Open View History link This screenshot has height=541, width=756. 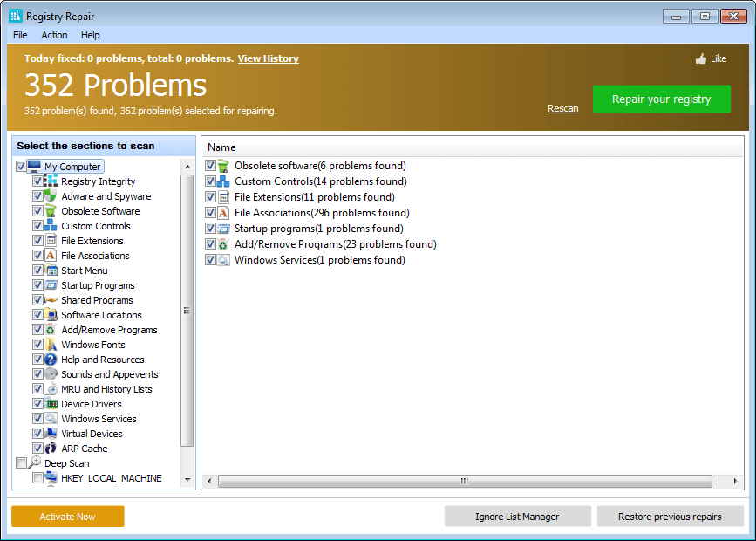pyautogui.click(x=268, y=58)
